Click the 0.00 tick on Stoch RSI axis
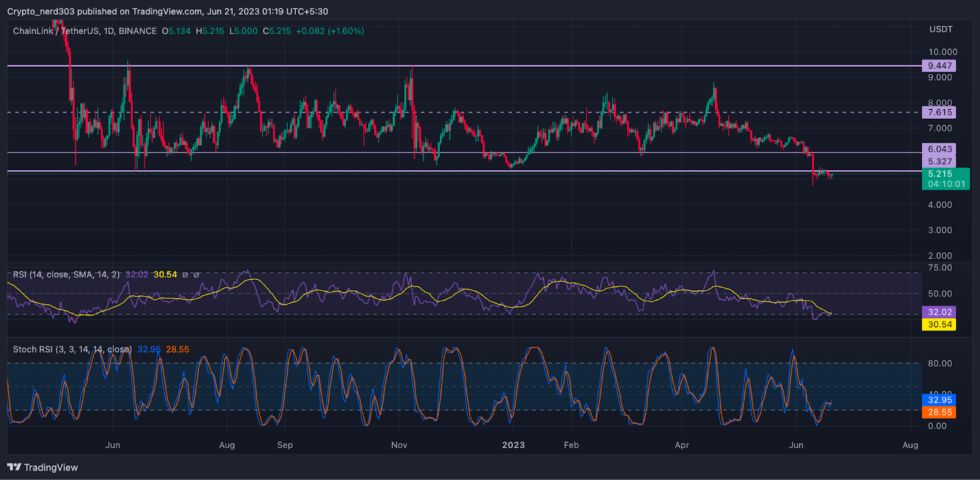Screen dimensions: 980x480 coord(937,426)
